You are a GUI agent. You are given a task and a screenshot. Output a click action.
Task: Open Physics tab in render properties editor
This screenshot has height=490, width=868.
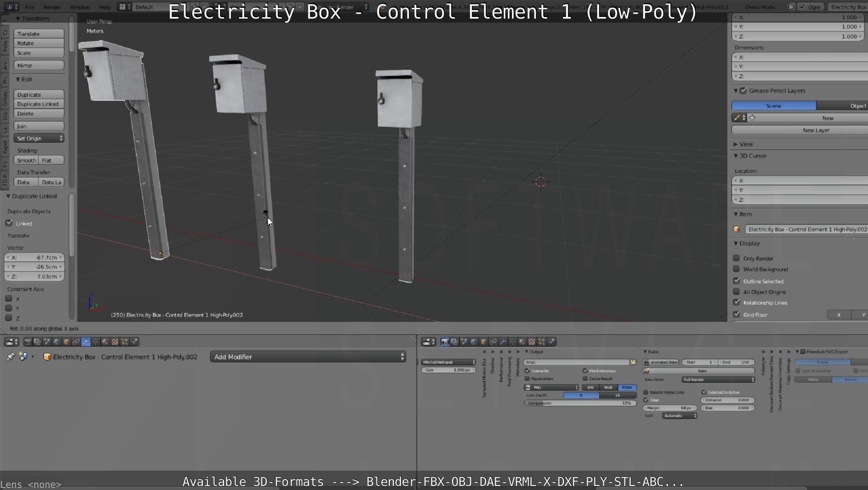click(551, 342)
